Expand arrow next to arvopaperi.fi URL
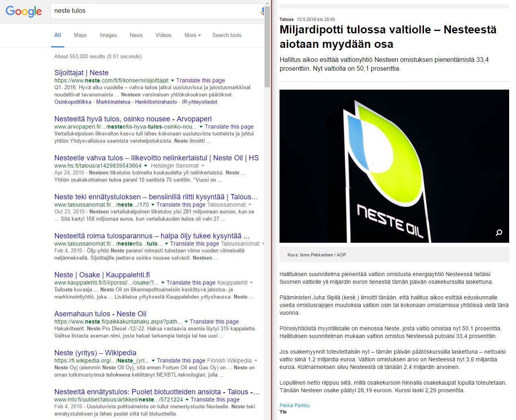The image size is (516, 420). pyautogui.click(x=201, y=127)
